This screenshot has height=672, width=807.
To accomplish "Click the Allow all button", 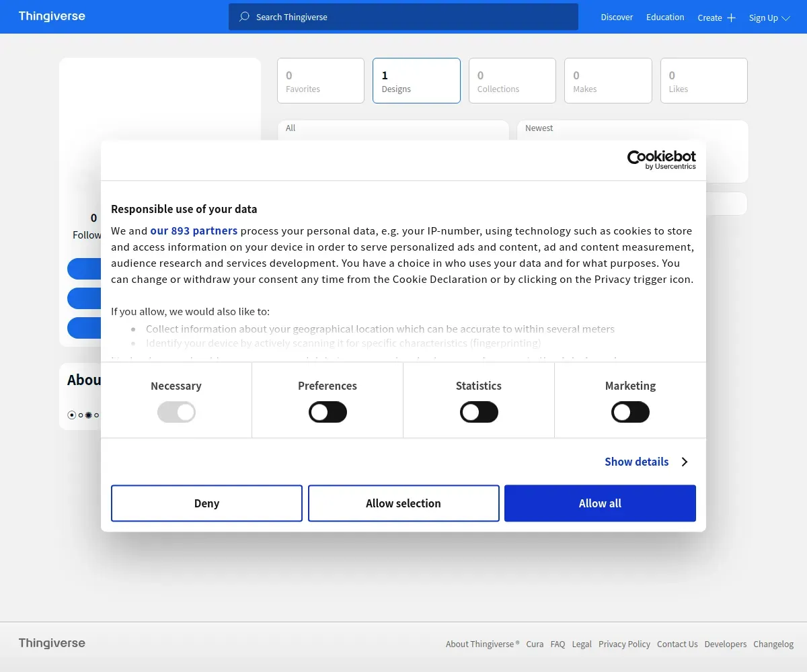I will (x=600, y=503).
